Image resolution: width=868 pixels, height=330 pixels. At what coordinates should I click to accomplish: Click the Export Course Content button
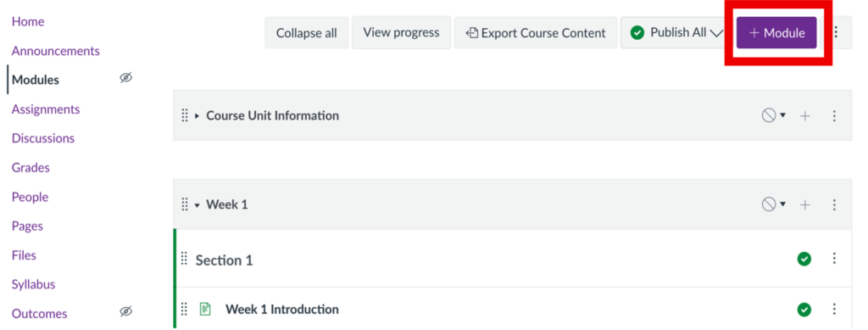pos(536,33)
